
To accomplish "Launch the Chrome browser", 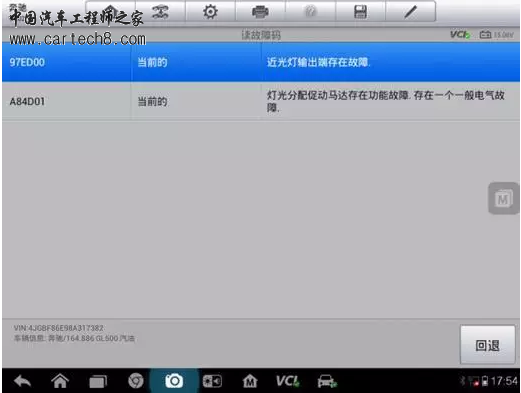I will [x=136, y=381].
